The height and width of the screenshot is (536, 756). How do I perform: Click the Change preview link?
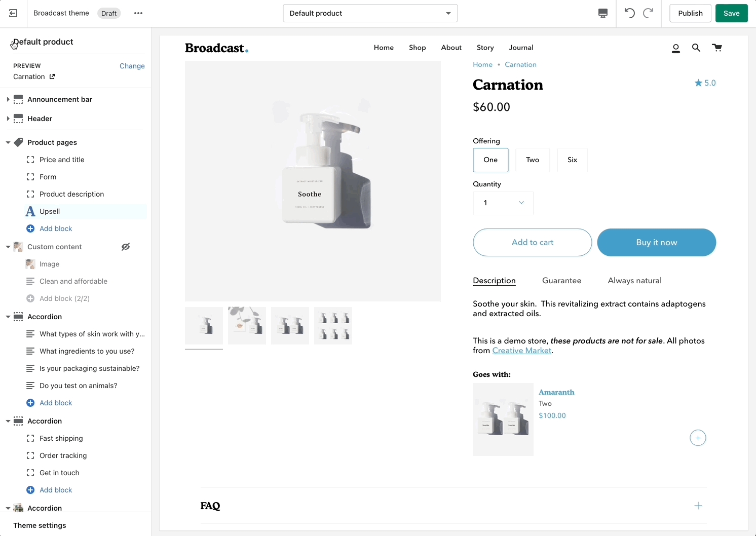132,66
